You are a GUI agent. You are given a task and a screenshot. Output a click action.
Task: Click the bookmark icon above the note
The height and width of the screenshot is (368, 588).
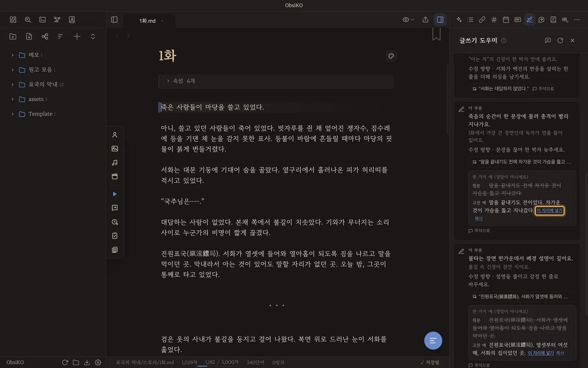(x=436, y=34)
